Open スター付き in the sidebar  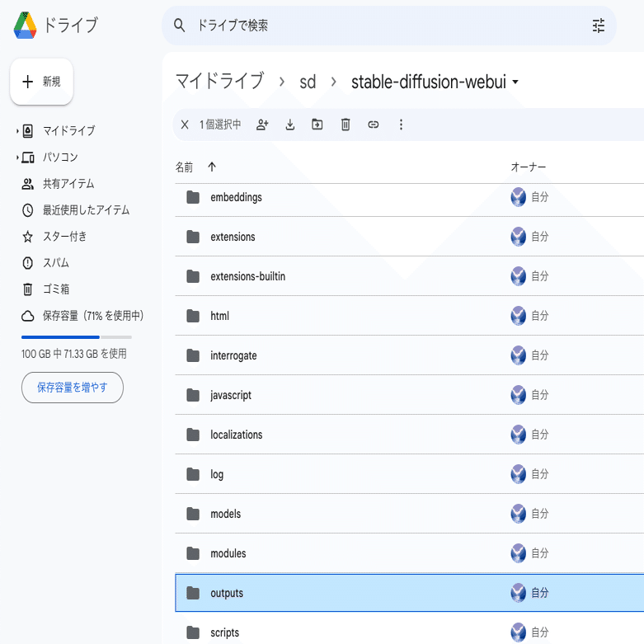(65, 237)
